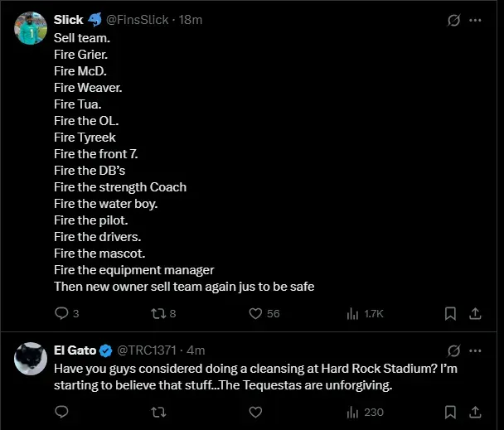View El Gato's 230 views analytics

tap(351, 411)
